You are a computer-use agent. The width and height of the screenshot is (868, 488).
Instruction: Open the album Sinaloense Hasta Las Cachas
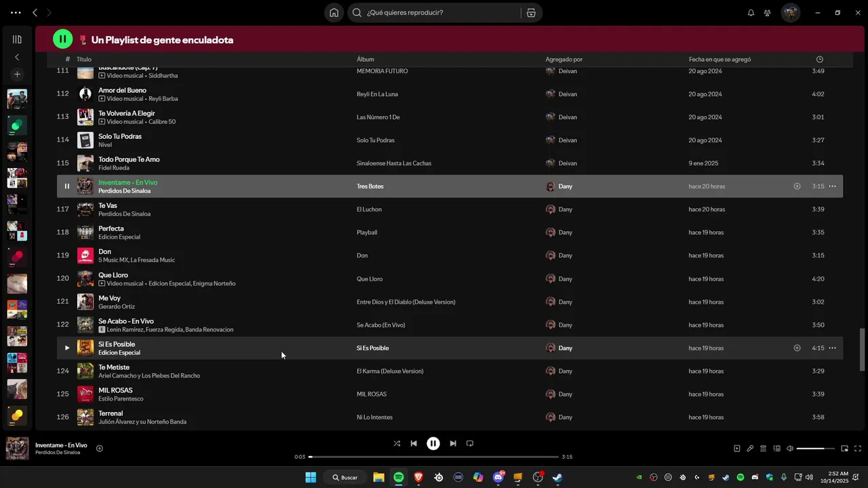(x=394, y=163)
